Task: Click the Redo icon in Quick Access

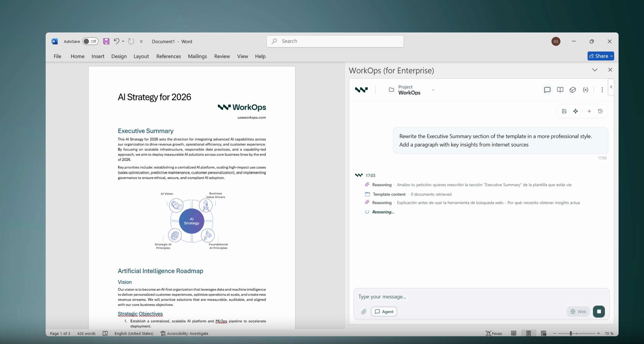Action: 131,41
